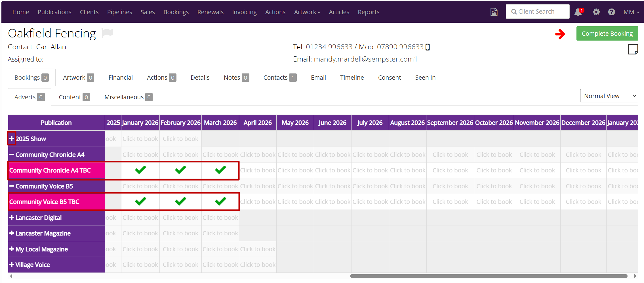The width and height of the screenshot is (644, 283).
Task: Switch to the Details tab
Action: [x=200, y=77]
